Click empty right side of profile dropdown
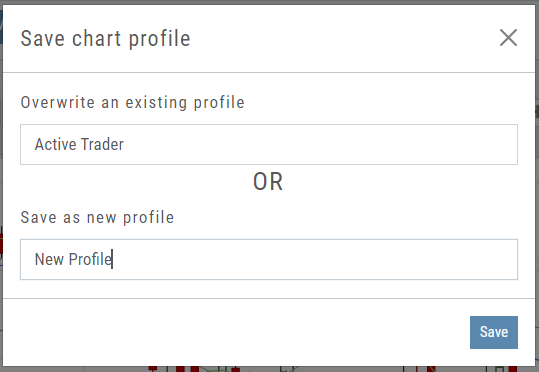The image size is (539, 372). point(378,144)
